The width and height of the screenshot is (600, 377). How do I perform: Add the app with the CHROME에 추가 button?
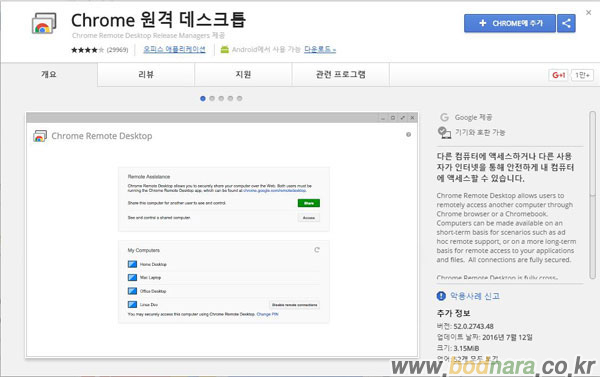[510, 23]
